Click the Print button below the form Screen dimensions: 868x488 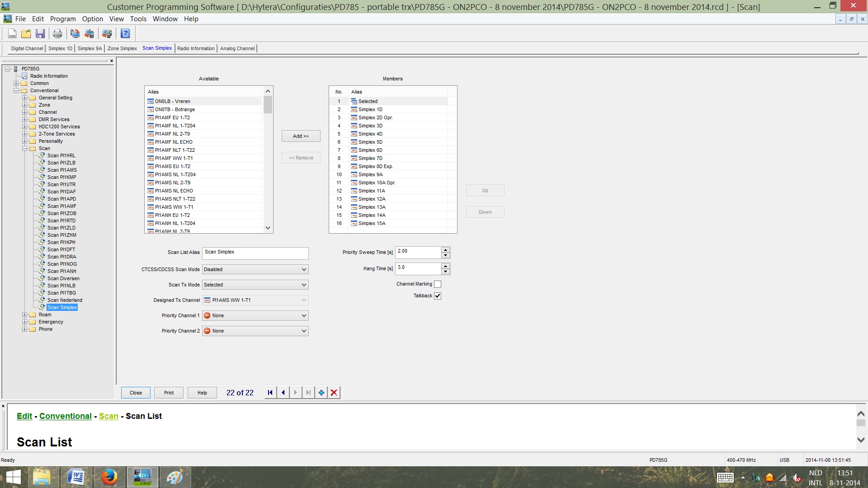tap(169, 393)
